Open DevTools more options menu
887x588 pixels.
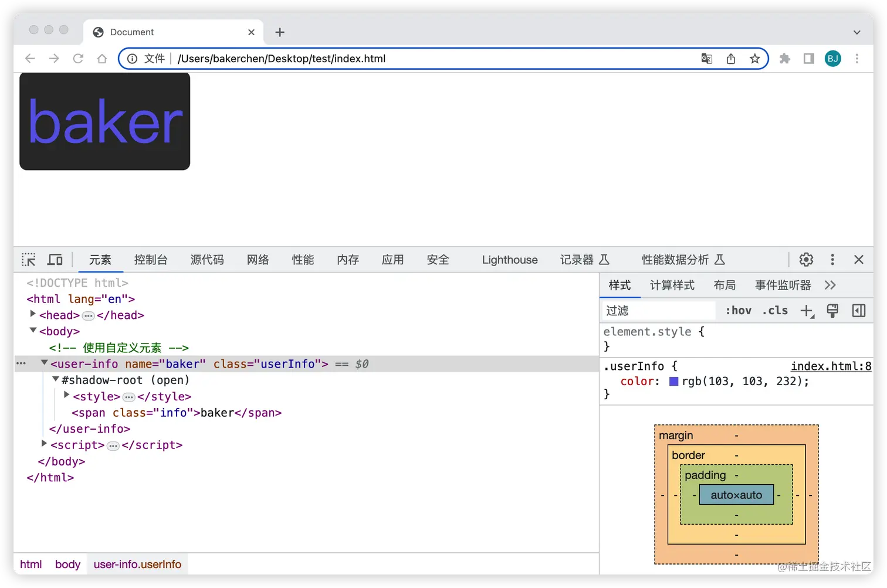point(832,260)
